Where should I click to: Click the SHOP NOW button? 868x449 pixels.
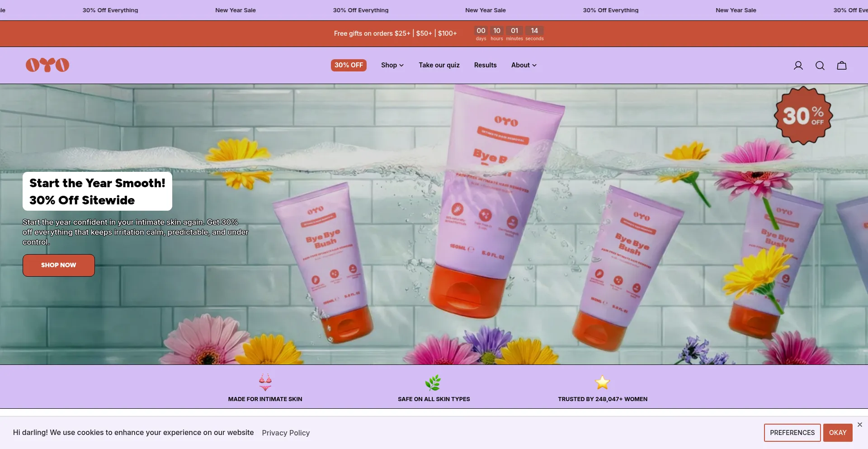(58, 265)
